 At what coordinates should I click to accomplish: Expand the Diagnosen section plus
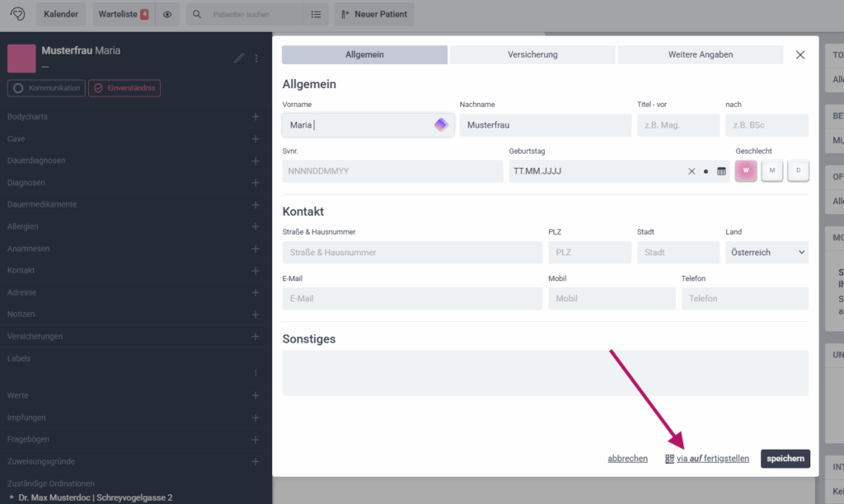pos(256,183)
